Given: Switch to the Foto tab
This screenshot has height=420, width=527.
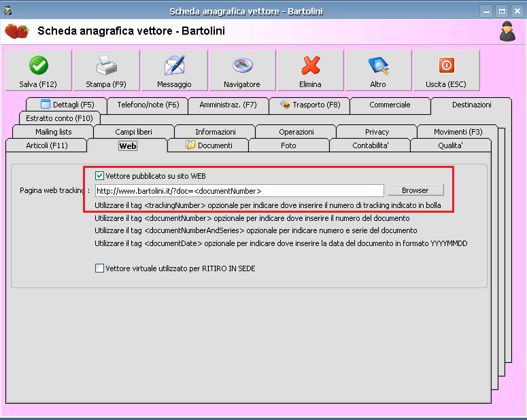Looking at the screenshot, I should click(x=289, y=145).
